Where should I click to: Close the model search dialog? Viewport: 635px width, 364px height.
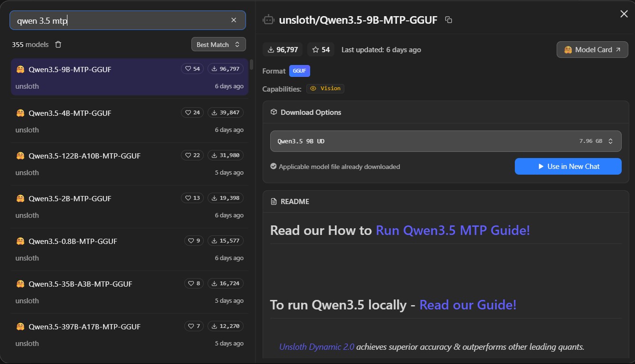pyautogui.click(x=624, y=14)
